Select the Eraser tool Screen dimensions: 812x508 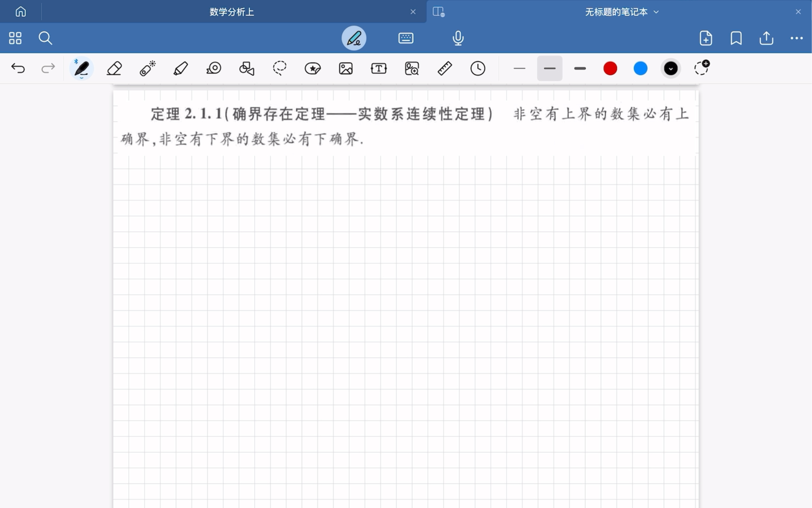pyautogui.click(x=114, y=68)
